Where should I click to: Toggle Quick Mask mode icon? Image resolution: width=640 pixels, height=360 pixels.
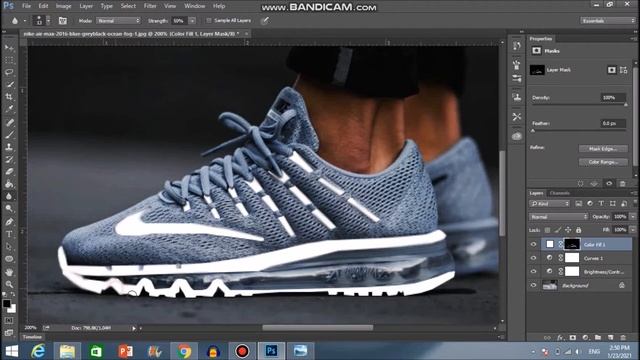[9, 321]
